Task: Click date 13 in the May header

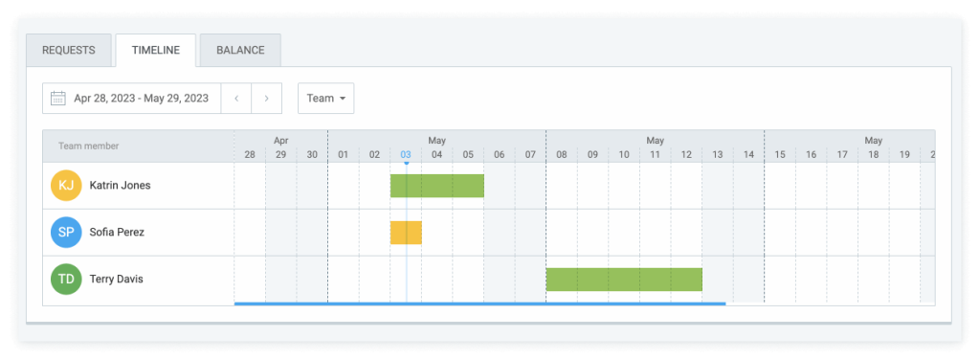Action: pos(718,154)
